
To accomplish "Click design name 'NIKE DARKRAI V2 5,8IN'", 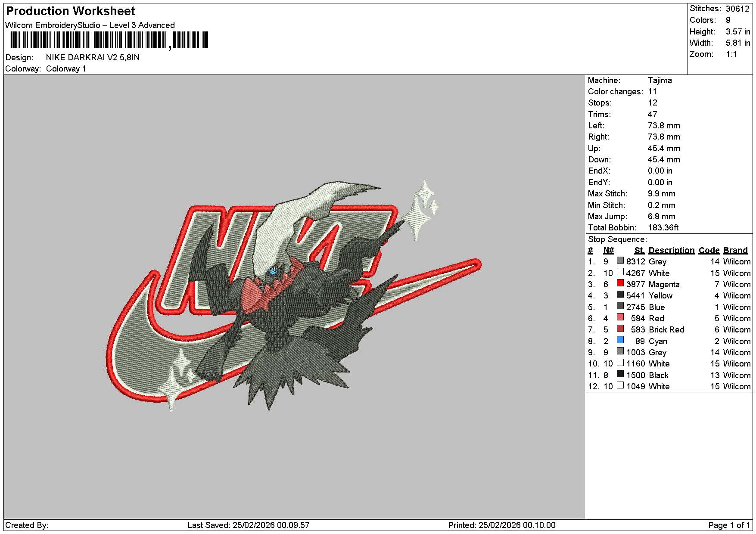I will pyautogui.click(x=93, y=58).
